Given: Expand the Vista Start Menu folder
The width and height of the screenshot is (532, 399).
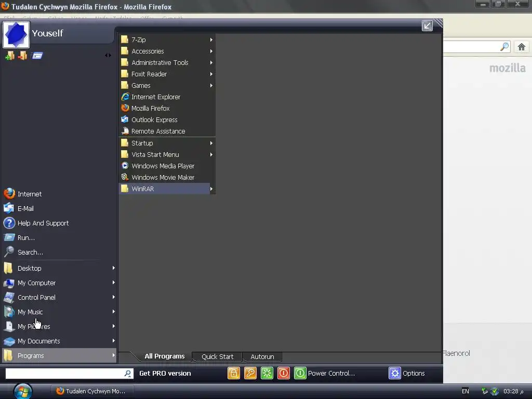Looking at the screenshot, I should point(167,154).
